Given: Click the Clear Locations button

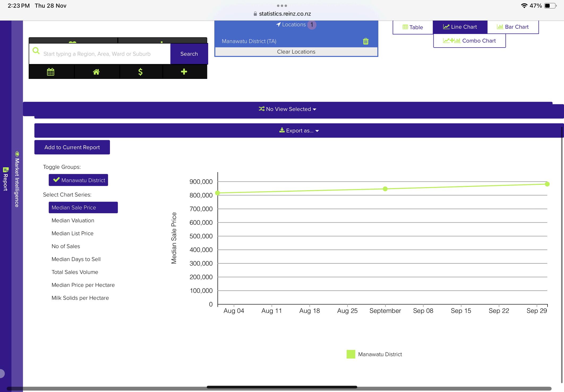Looking at the screenshot, I should tap(296, 52).
